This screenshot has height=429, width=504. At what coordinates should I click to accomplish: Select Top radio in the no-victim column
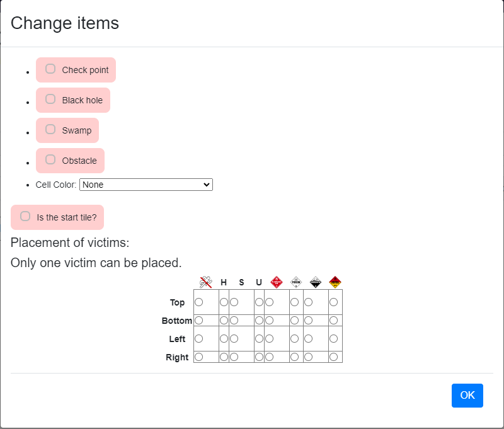tap(198, 302)
